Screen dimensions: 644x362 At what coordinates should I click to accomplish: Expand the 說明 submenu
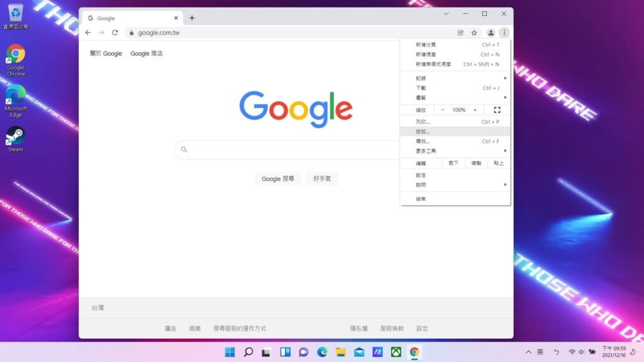coord(455,185)
